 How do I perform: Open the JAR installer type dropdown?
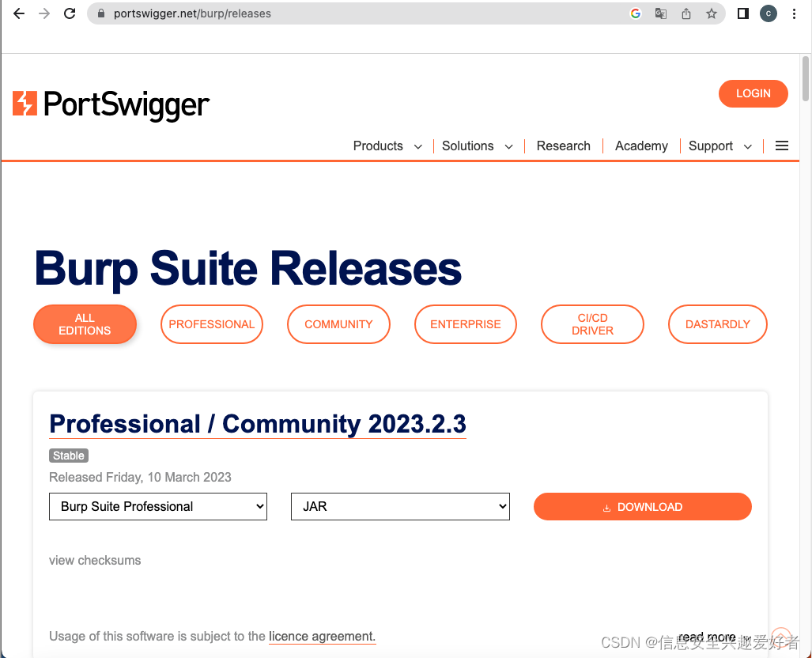[400, 507]
